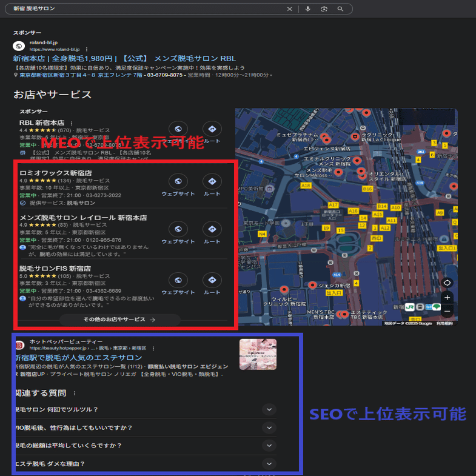Center the map with the my-location target icon

pos(447,283)
